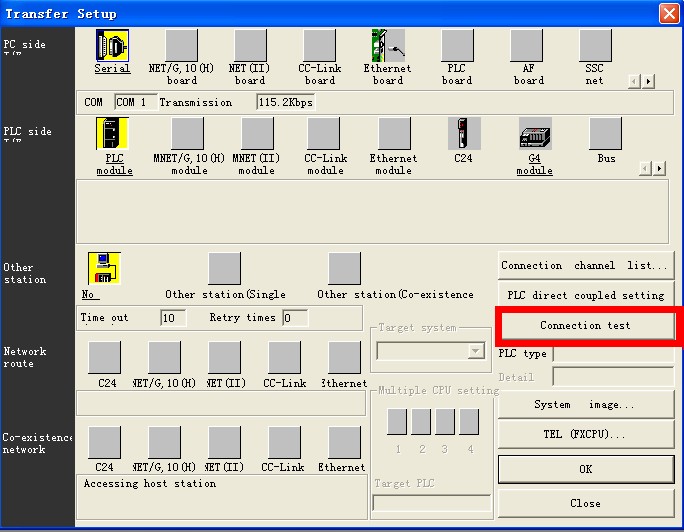Image resolution: width=684 pixels, height=532 pixels.
Task: Click the Ethernet board icon
Action: [x=387, y=46]
